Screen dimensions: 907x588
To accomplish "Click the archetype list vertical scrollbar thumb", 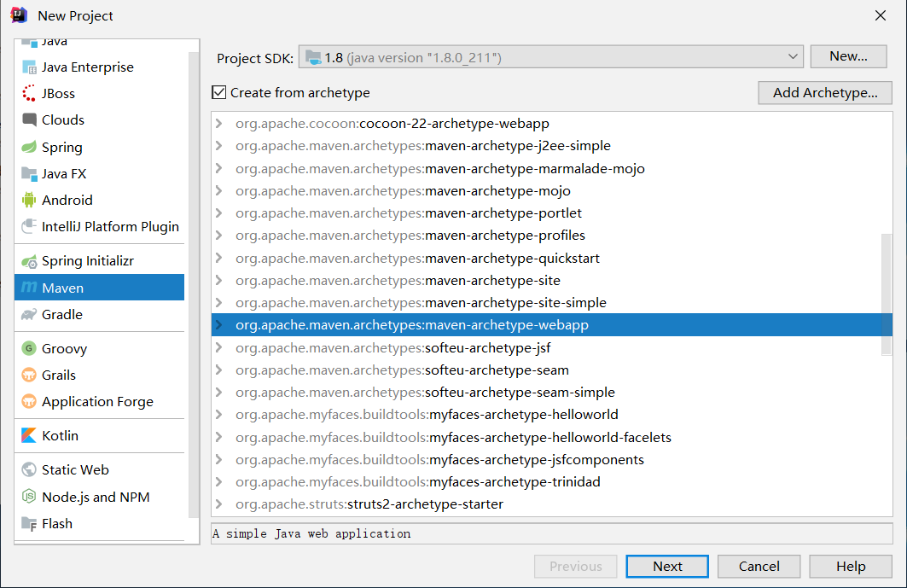I will 887,294.
